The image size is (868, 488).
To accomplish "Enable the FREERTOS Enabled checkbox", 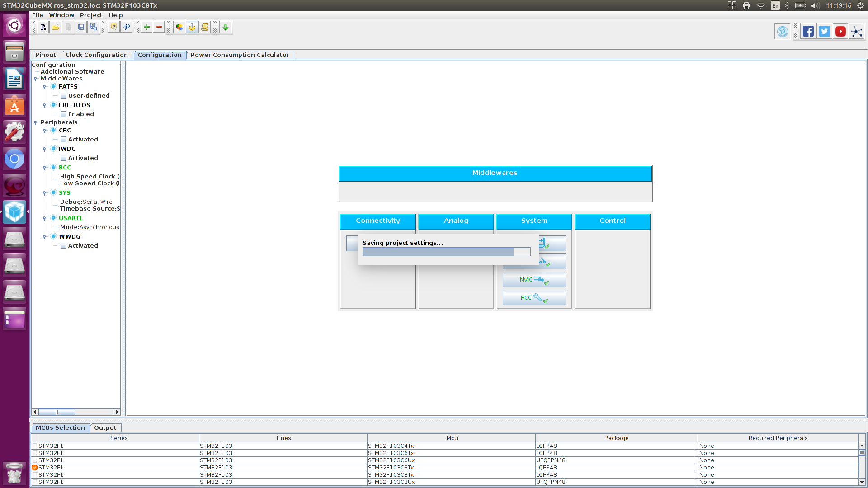I will (x=64, y=114).
